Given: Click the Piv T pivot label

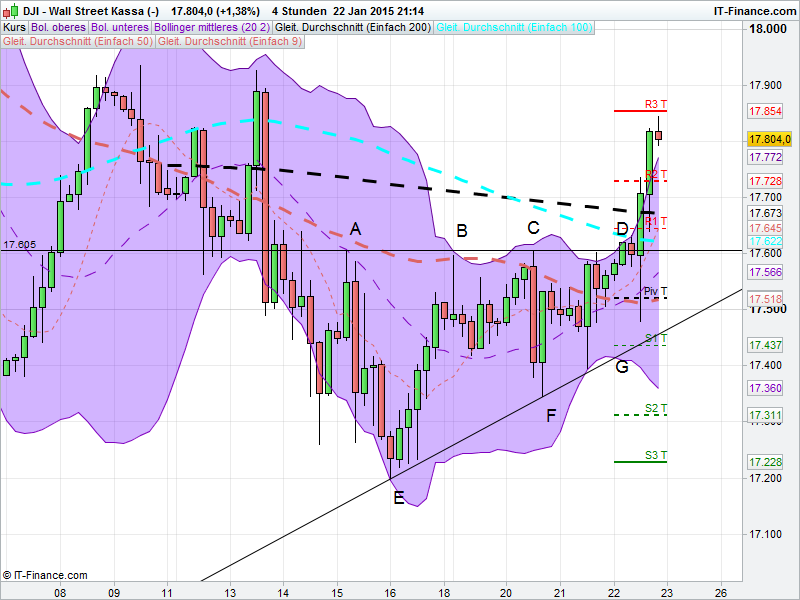Looking at the screenshot, I should click(x=655, y=291).
